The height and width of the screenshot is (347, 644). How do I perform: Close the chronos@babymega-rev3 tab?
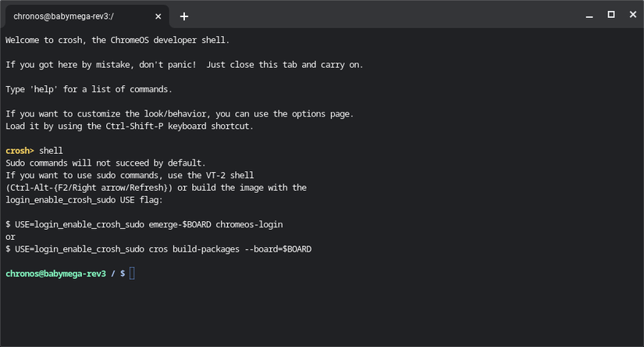pos(158,16)
